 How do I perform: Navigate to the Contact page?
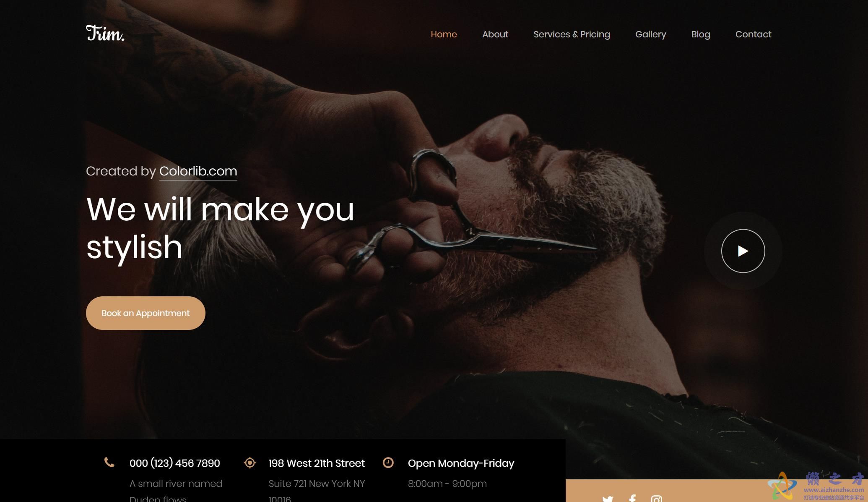(x=753, y=34)
